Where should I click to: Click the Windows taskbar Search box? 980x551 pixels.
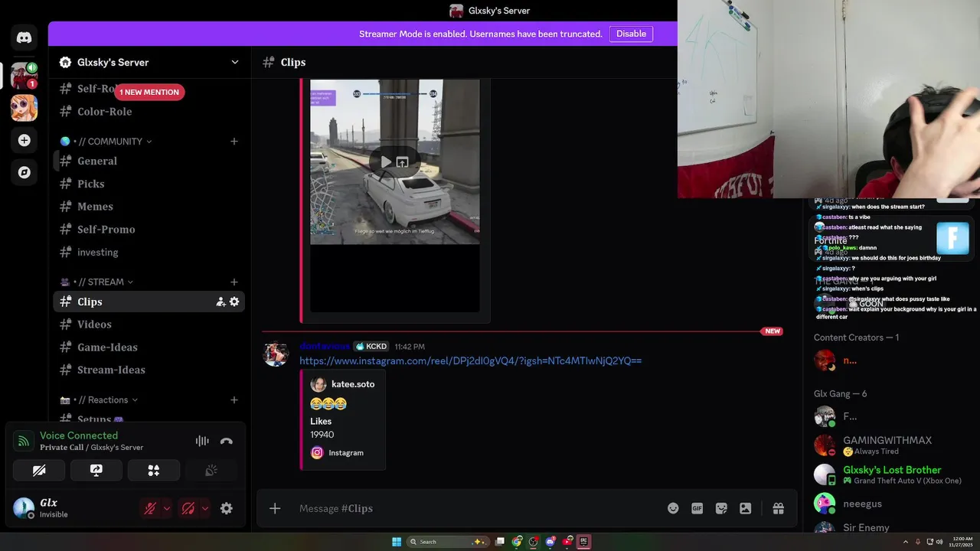[x=449, y=542]
